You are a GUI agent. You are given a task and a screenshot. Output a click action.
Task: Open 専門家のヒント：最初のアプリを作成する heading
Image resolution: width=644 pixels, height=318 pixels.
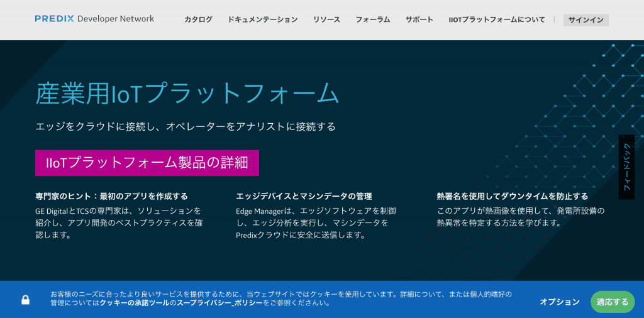point(111,196)
